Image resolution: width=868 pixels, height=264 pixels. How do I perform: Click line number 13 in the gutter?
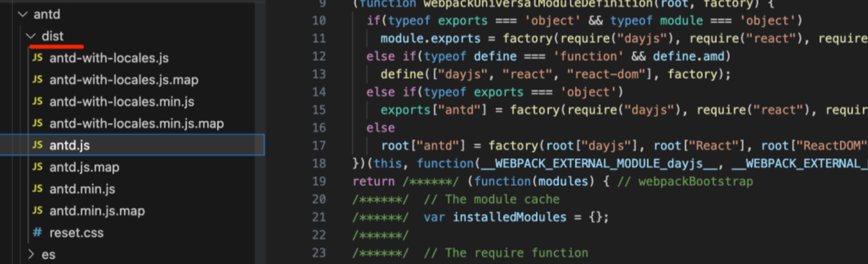coord(319,74)
